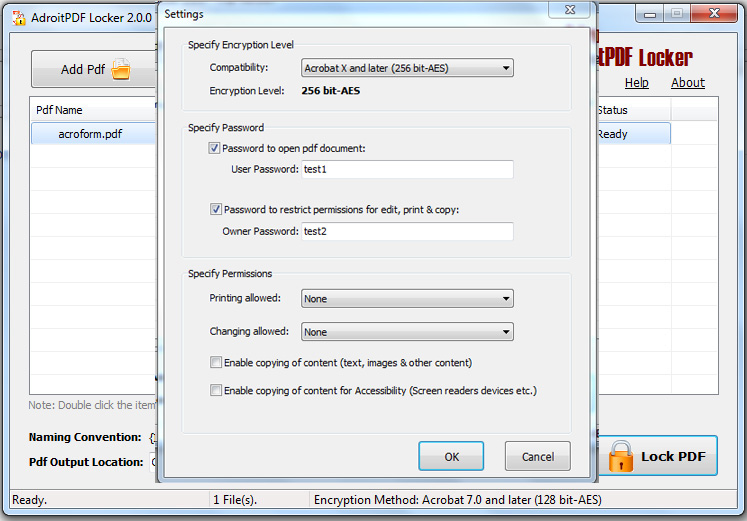Click the Pdf Output Location label

86,462
